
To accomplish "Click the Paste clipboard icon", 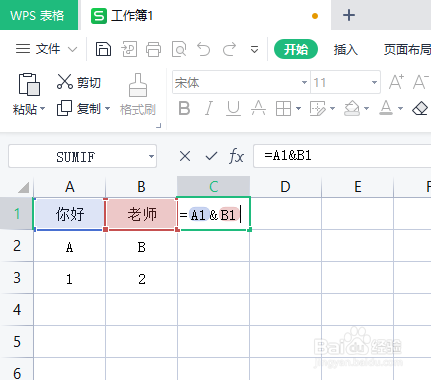I will pyautogui.click(x=29, y=84).
